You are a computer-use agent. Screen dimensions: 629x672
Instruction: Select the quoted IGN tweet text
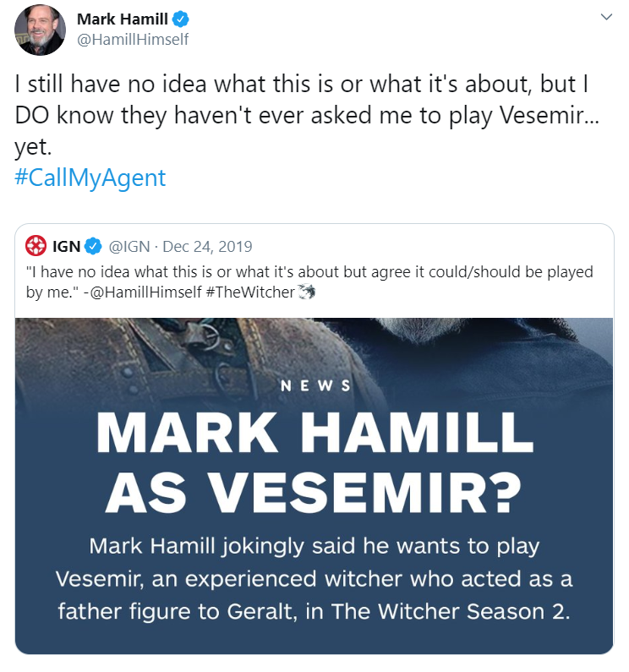(304, 273)
